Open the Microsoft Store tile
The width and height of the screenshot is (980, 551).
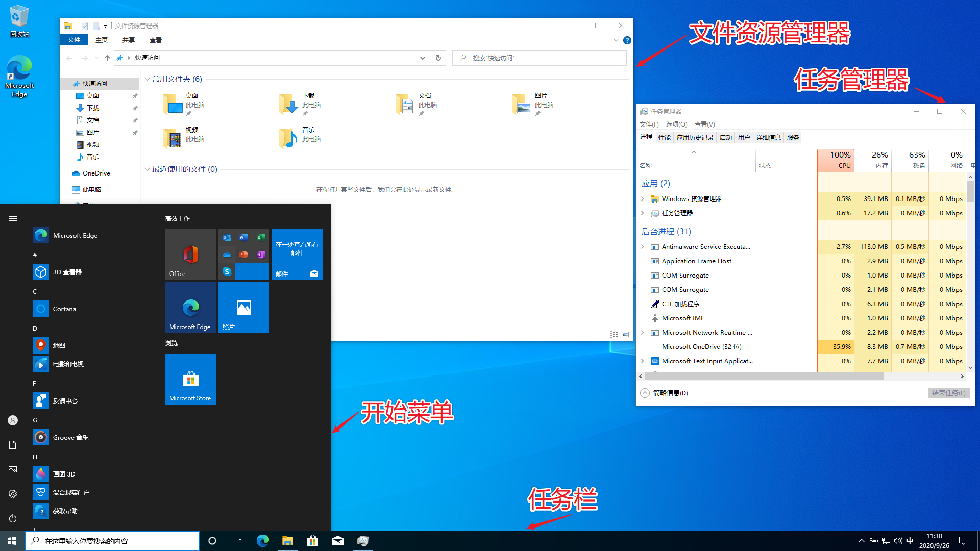coord(191,379)
